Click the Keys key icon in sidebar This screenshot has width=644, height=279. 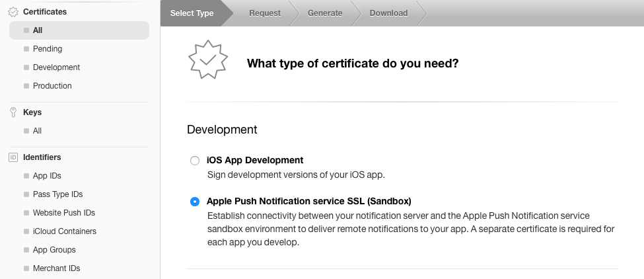[x=13, y=112]
